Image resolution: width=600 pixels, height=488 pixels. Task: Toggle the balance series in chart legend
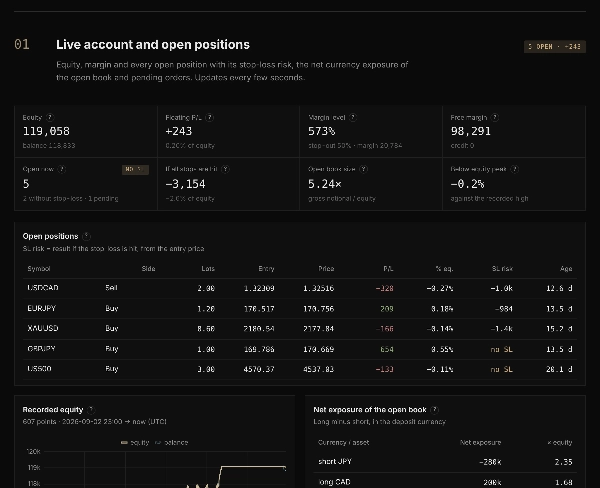coord(171,442)
